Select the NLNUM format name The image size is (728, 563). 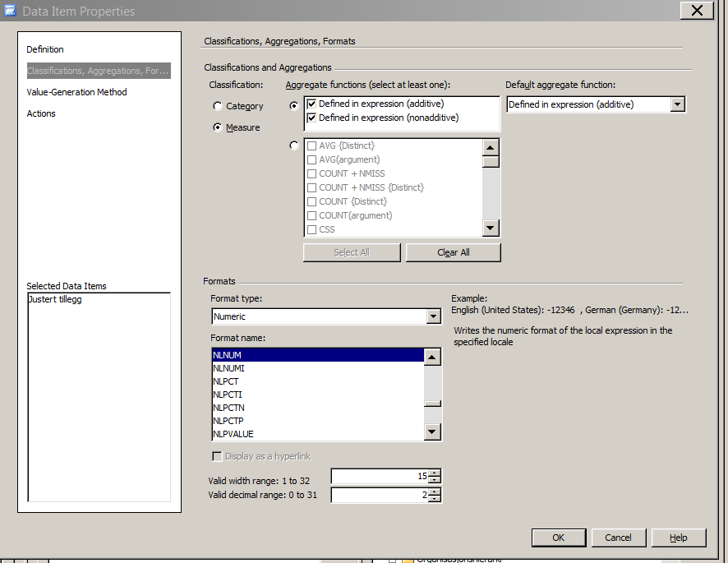click(x=317, y=355)
